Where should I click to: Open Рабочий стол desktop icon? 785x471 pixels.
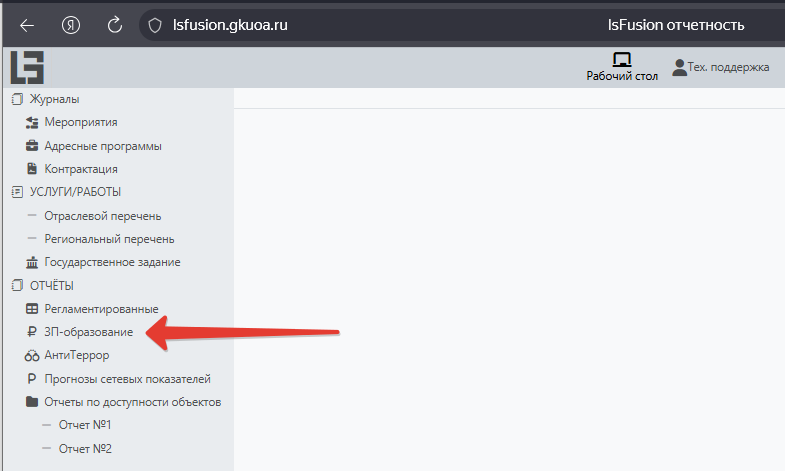[x=621, y=60]
